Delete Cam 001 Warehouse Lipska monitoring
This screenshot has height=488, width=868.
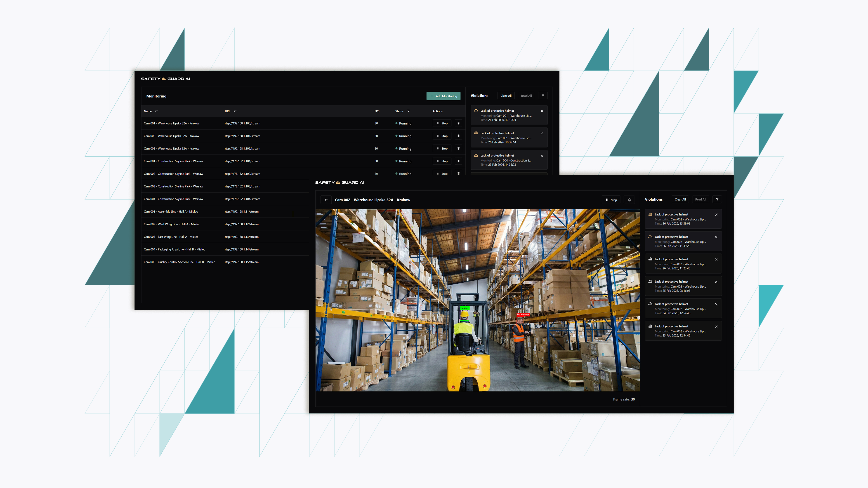458,123
